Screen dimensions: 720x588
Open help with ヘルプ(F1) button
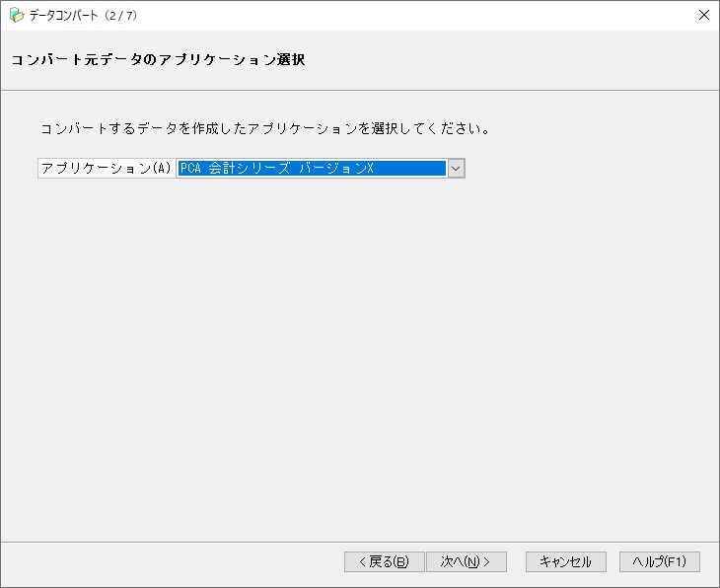pyautogui.click(x=659, y=561)
